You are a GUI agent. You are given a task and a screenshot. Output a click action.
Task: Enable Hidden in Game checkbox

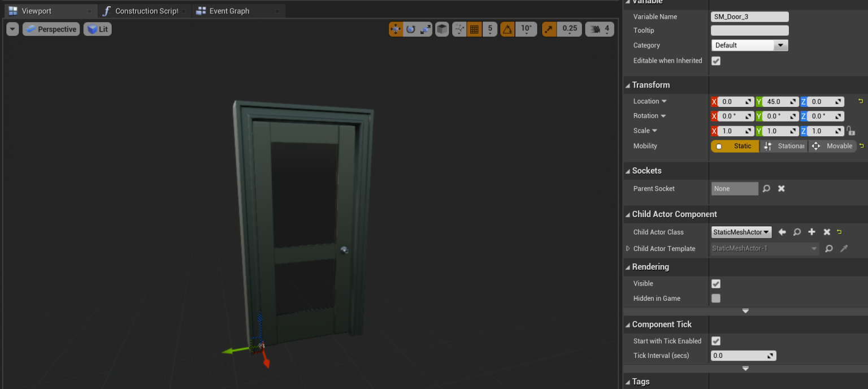pyautogui.click(x=716, y=299)
